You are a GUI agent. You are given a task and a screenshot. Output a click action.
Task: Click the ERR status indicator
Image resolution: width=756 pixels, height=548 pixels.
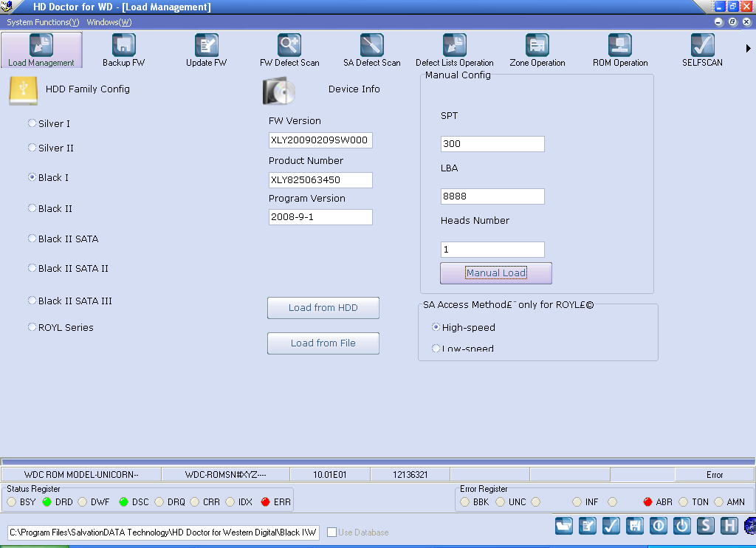(x=265, y=501)
